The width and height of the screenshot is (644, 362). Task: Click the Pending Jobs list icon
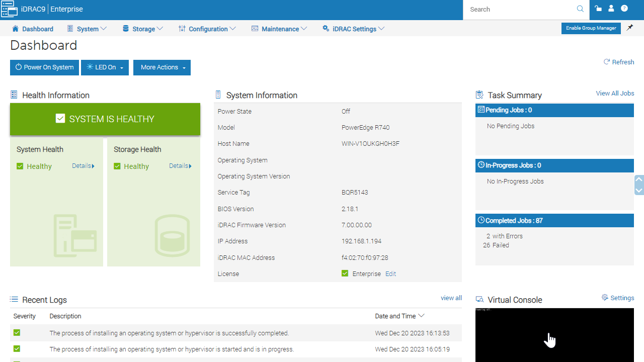[x=481, y=110]
